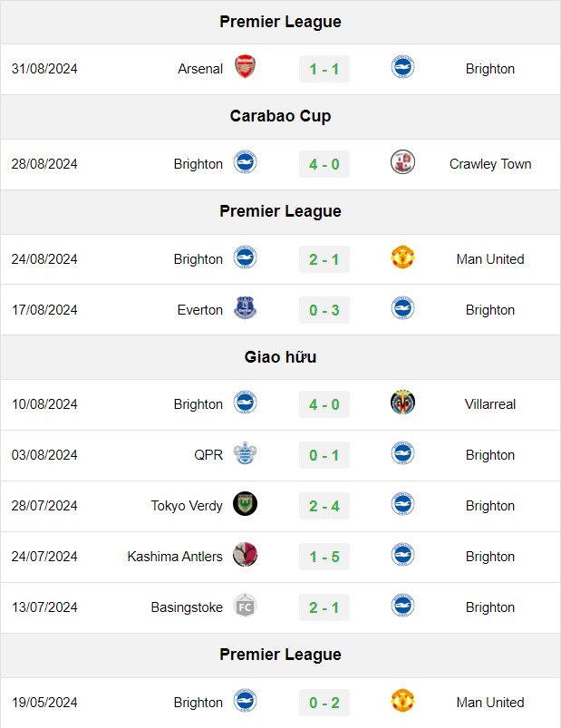Click the Arsenal club crest
This screenshot has height=728, width=561.
click(245, 67)
